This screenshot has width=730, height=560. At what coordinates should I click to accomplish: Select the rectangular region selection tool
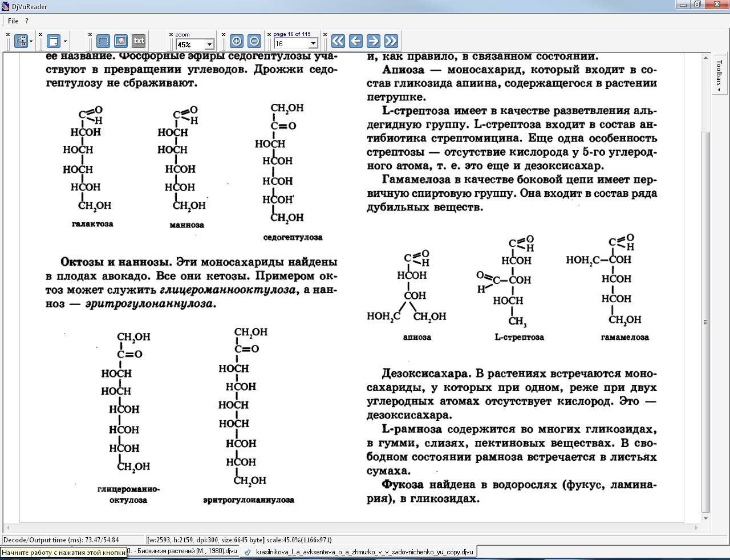point(103,41)
